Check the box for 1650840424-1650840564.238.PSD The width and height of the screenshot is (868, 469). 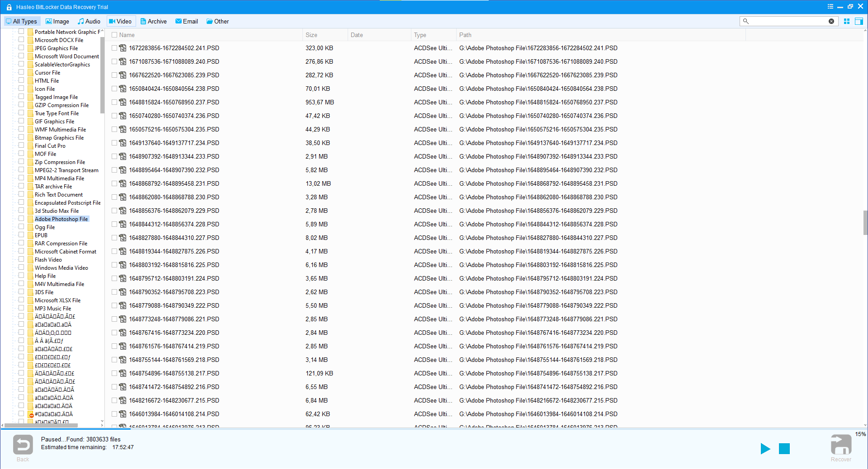[x=114, y=89]
